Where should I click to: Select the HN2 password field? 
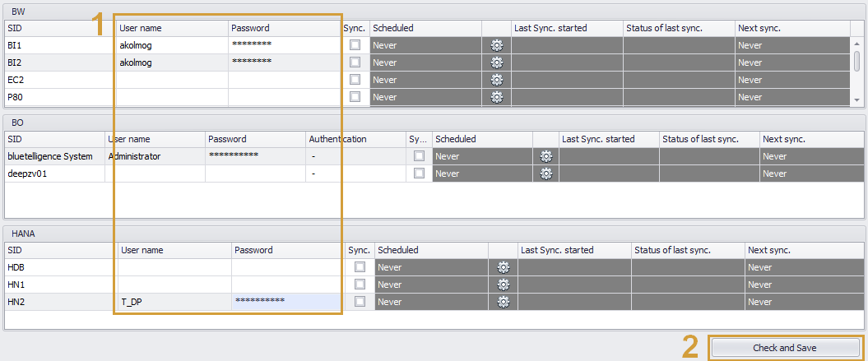(x=285, y=302)
